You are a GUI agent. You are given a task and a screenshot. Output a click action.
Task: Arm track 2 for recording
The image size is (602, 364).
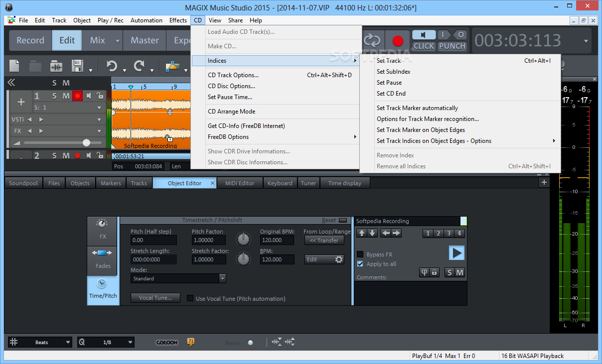click(77, 156)
